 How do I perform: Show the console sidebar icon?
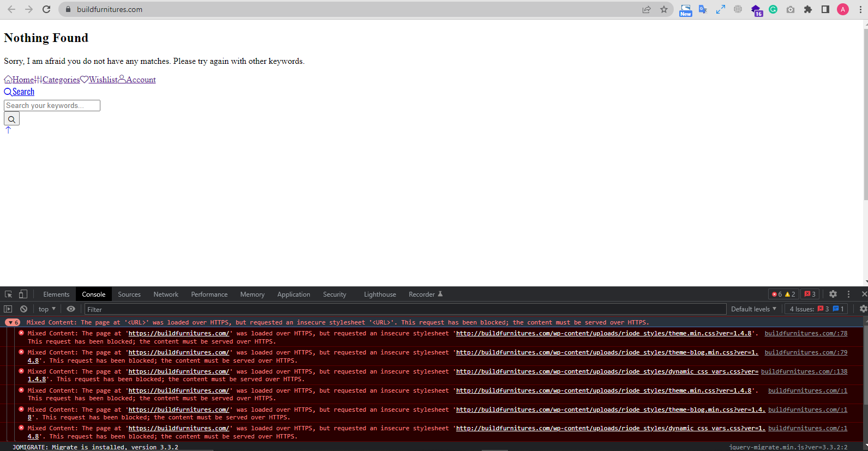8,309
